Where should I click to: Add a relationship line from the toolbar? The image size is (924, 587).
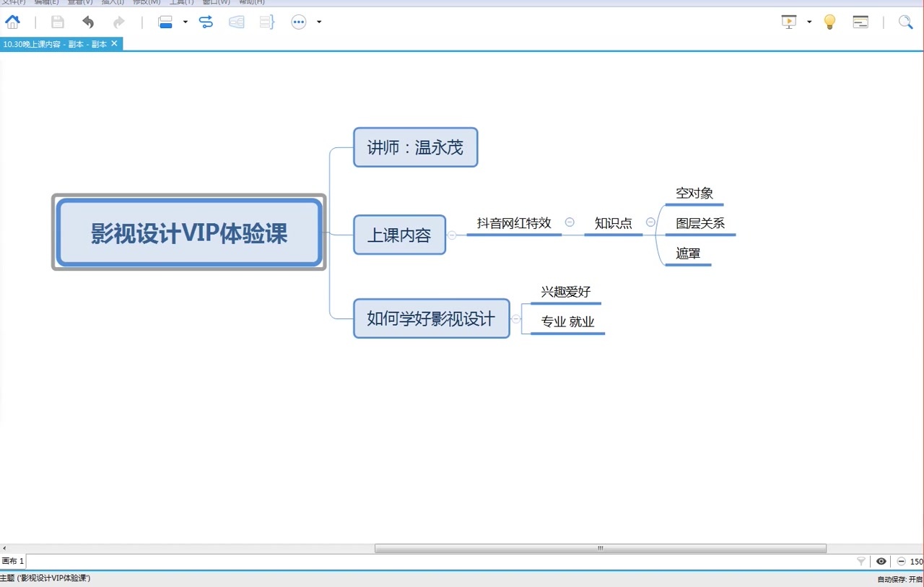pyautogui.click(x=206, y=22)
